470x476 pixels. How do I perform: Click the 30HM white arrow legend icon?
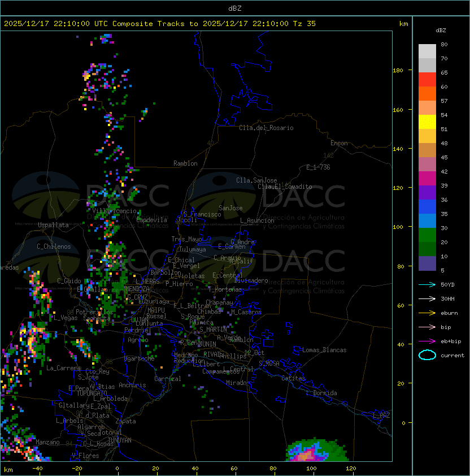tap(427, 298)
